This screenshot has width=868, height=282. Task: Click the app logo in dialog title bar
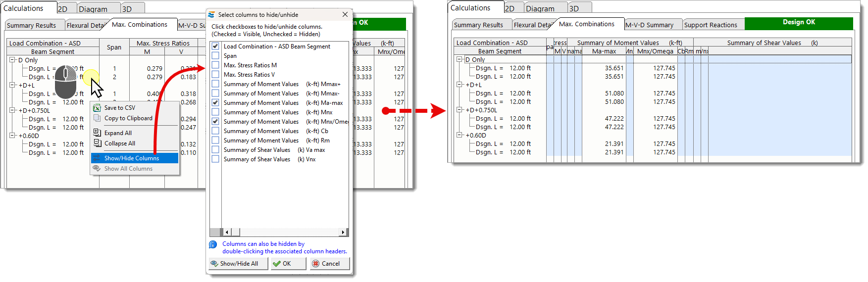pyautogui.click(x=211, y=15)
